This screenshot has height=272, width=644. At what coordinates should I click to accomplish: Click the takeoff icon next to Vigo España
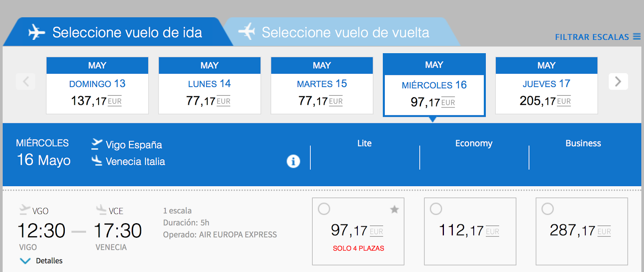97,144
